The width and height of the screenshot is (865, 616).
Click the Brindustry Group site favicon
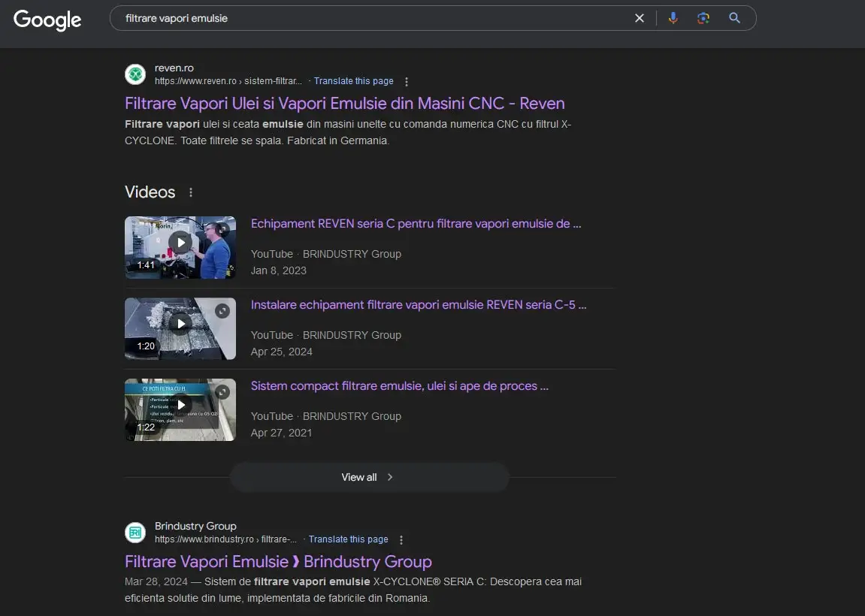[135, 533]
